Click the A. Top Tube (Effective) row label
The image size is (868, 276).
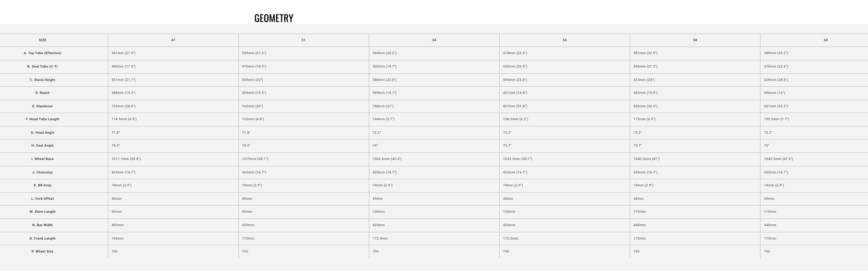[x=43, y=53]
